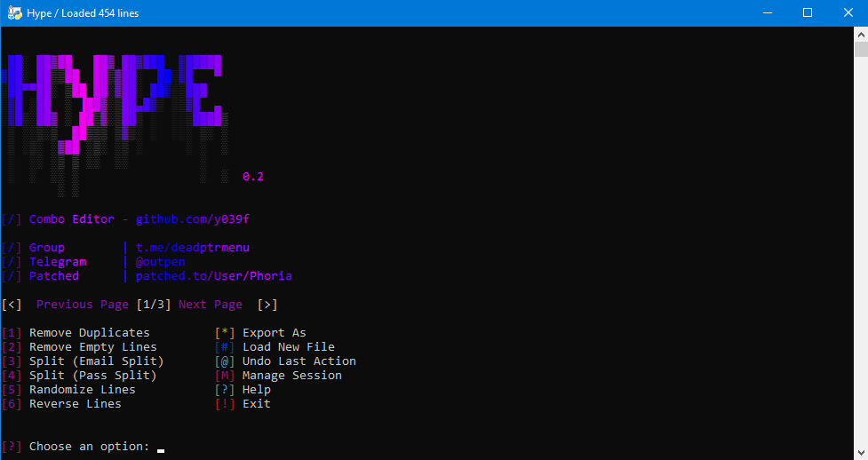Click the 'Group' label
Screen dimensions: 868x460
pos(47,248)
